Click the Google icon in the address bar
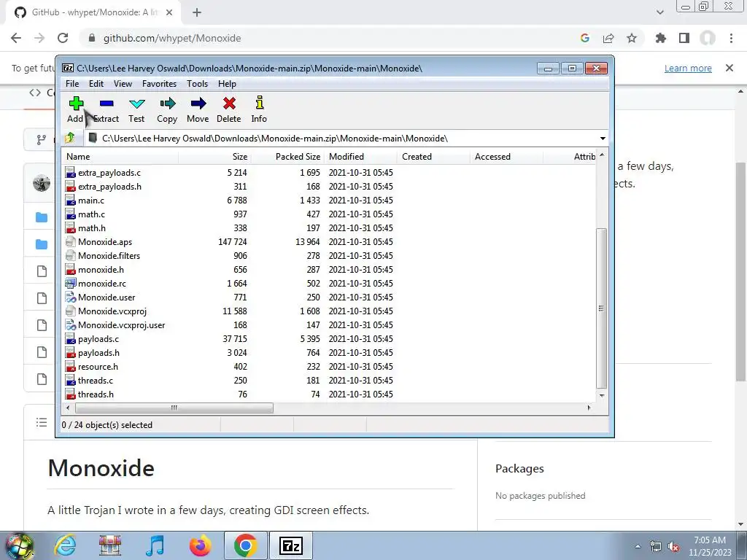The width and height of the screenshot is (747, 560). coord(585,38)
